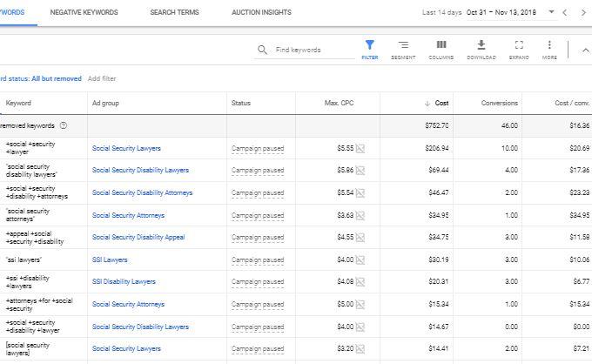Open Social Security Disability Lawyers link in $14.67 row

(x=140, y=327)
